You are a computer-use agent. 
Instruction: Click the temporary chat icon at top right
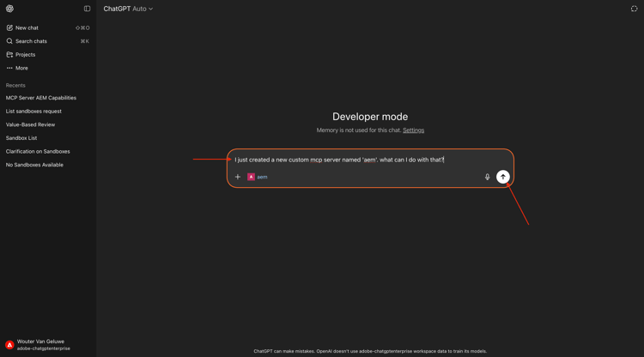[634, 9]
